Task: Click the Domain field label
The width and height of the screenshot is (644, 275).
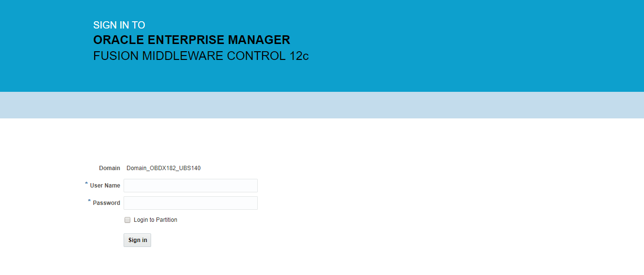Action: tap(110, 168)
